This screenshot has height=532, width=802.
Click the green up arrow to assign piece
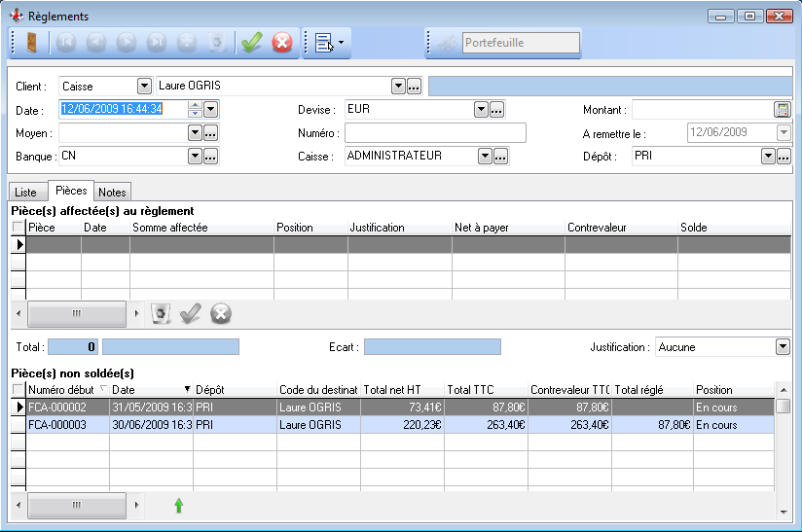[178, 506]
